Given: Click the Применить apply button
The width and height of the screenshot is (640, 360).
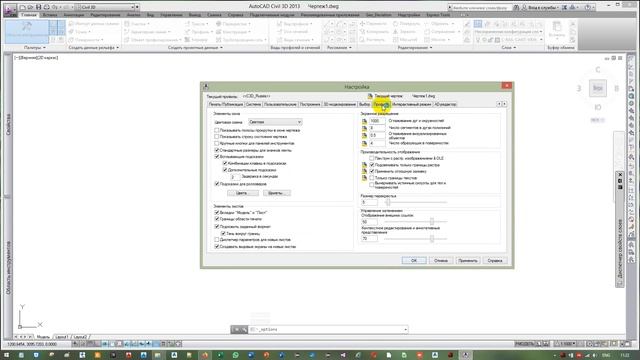Looking at the screenshot, I should click(468, 260).
